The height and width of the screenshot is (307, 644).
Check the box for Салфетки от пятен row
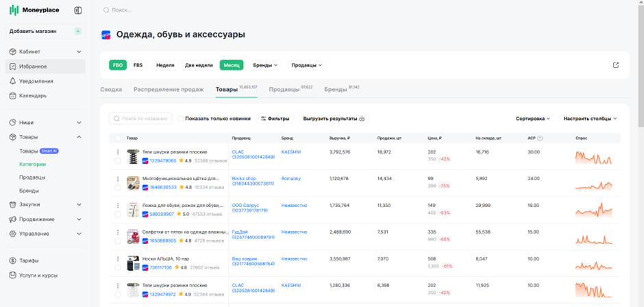(118, 241)
